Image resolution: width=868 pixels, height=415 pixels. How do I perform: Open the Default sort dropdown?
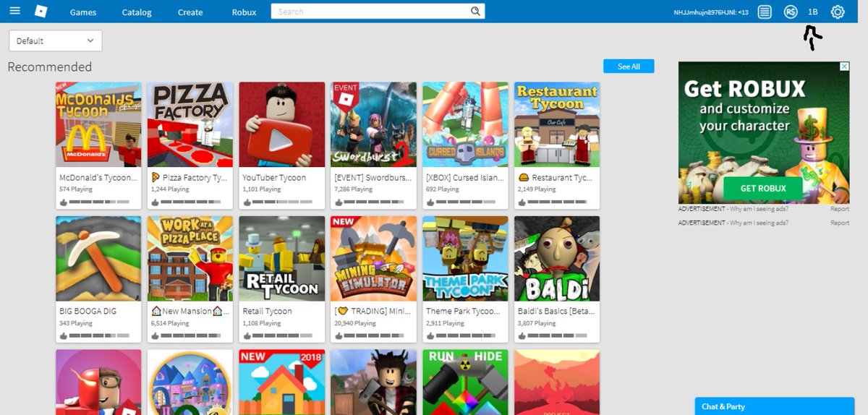55,41
